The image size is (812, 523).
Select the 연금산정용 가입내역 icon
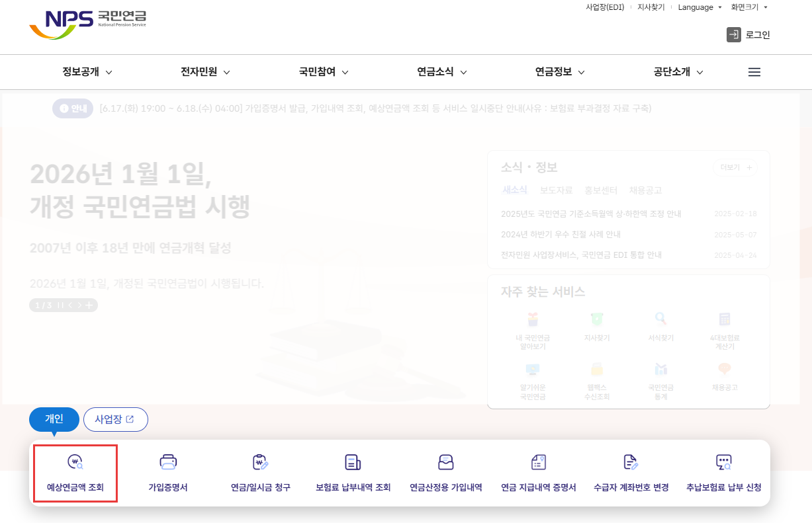tap(445, 471)
